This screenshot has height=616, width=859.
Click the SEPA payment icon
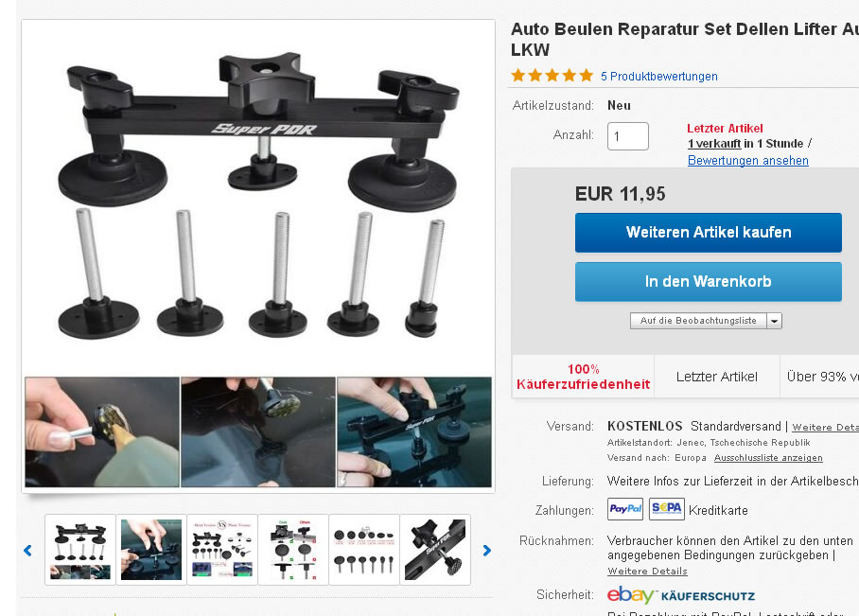[x=667, y=509]
